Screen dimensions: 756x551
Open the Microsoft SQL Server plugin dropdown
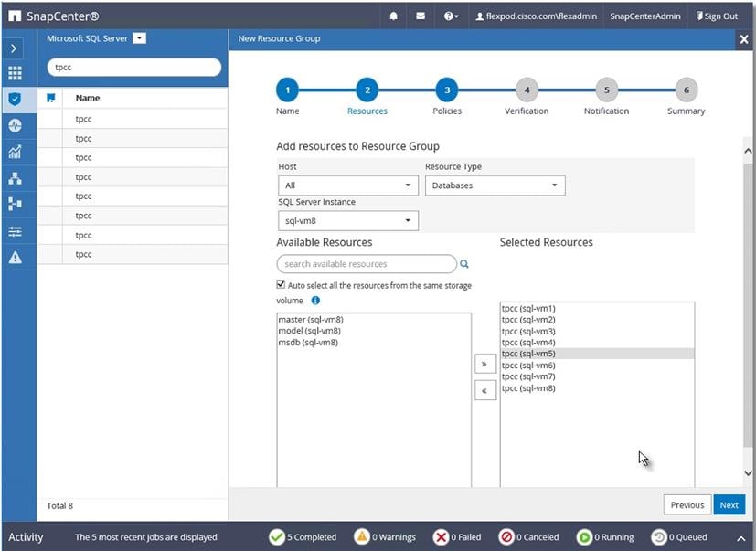(x=139, y=38)
